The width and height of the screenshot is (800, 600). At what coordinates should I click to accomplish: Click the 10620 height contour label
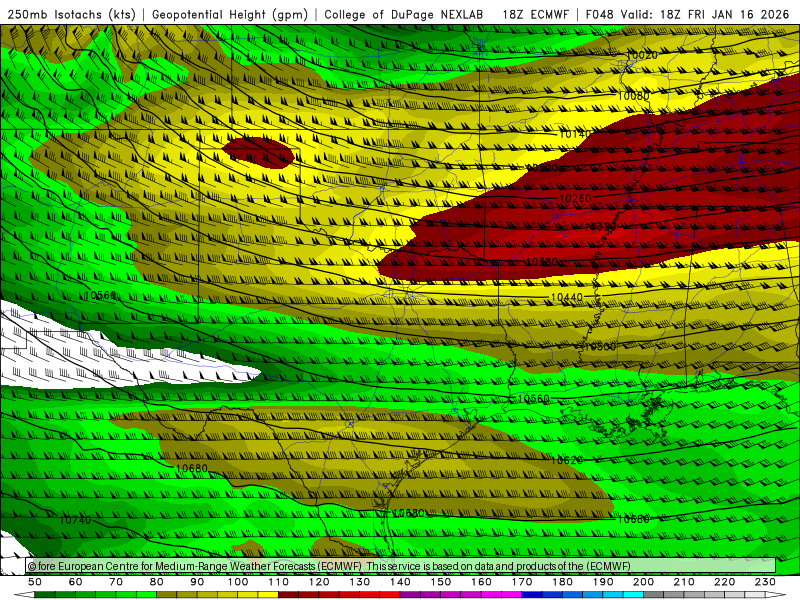[x=566, y=460]
